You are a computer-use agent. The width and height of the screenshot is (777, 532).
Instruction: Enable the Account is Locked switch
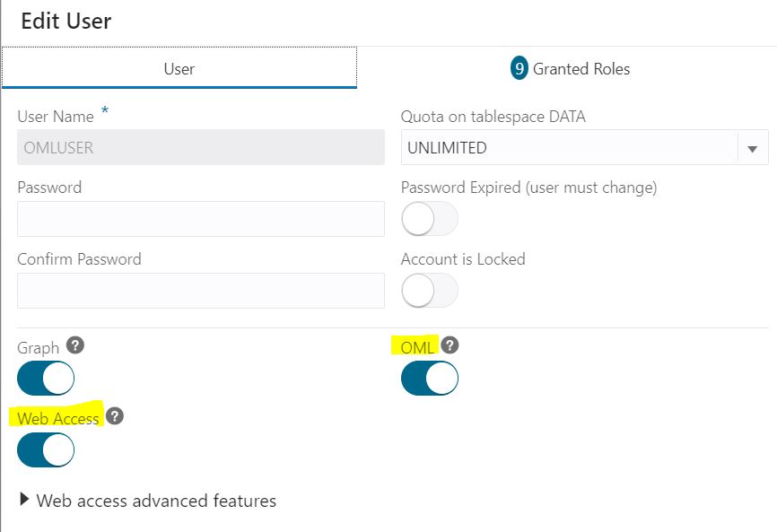430,290
